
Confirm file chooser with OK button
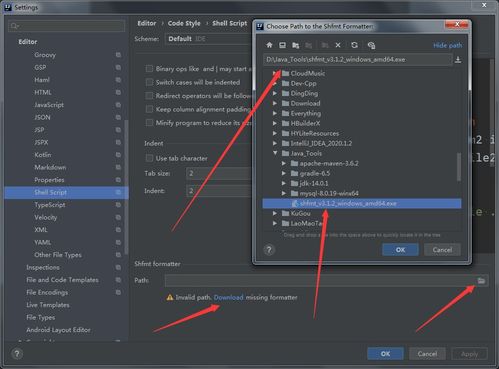pos(400,250)
